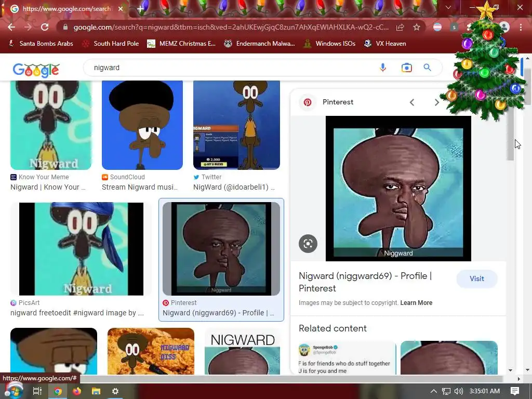Visit the Pinterest source page
Viewport: 532px width, 399px height.
pos(477,278)
